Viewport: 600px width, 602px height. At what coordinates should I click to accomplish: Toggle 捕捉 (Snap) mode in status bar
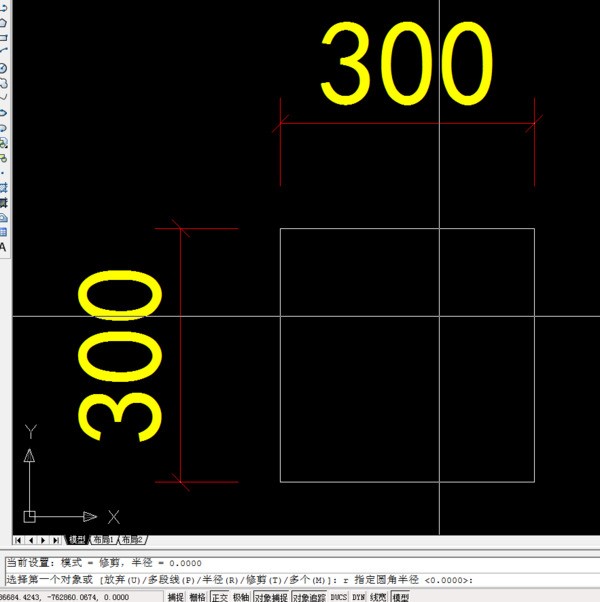point(175,597)
